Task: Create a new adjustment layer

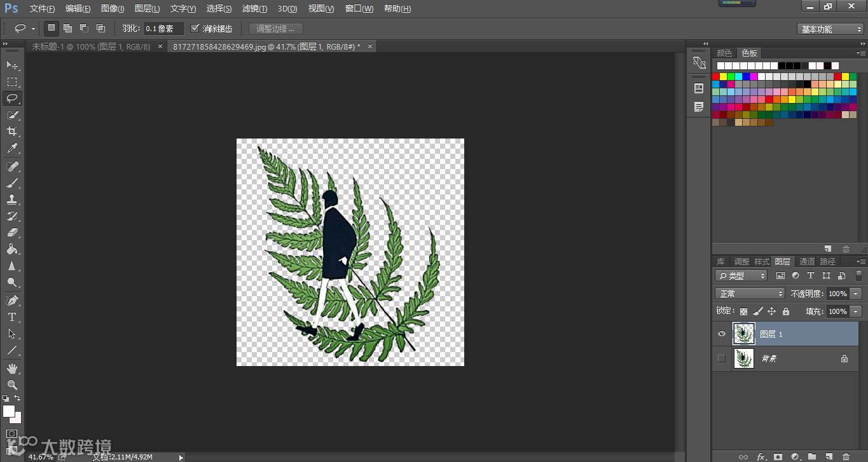Action: click(795, 456)
